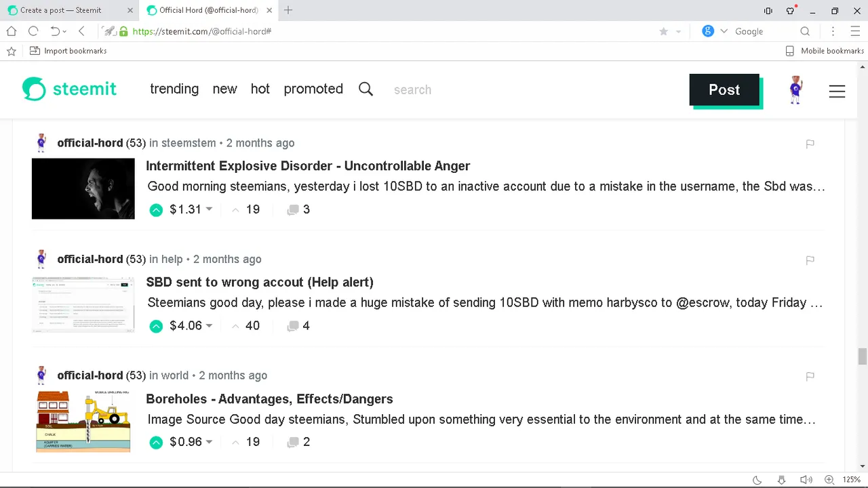
Task: Select the Official Hord browser tab
Action: [x=208, y=10]
